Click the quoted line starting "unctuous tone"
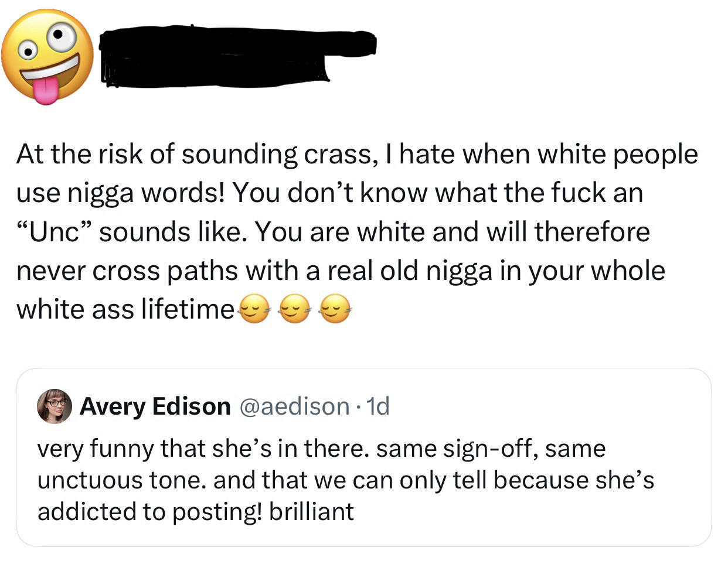The image size is (728, 571). tap(346, 480)
